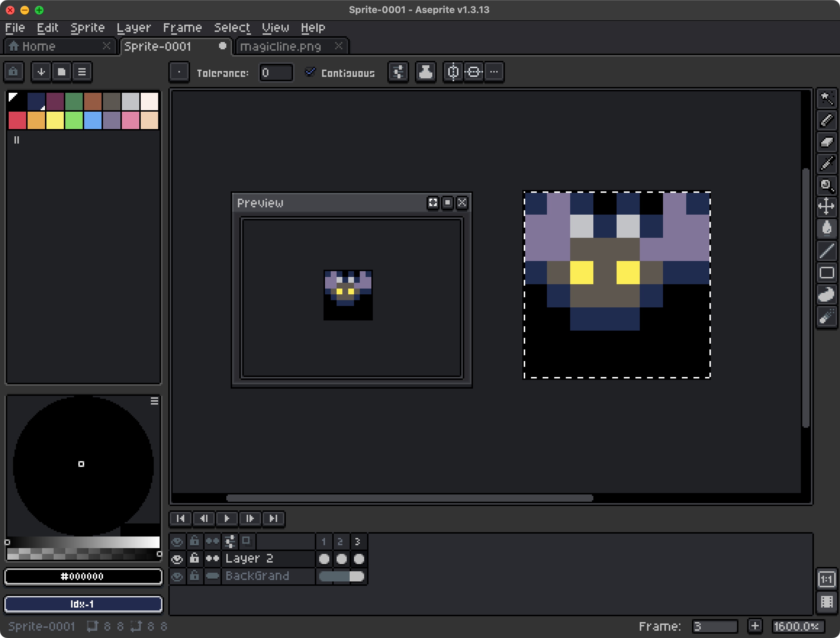Pick the Eyedropper tool
This screenshot has width=840, height=638.
[x=827, y=164]
